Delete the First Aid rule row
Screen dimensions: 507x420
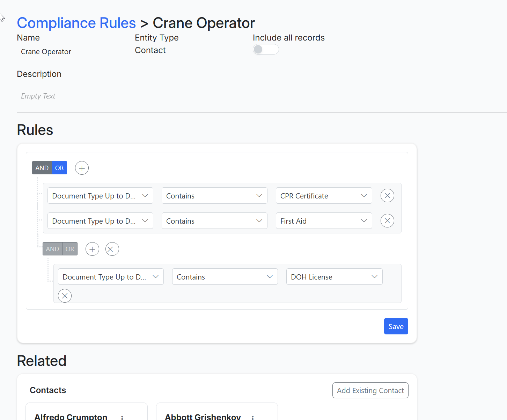click(x=387, y=221)
